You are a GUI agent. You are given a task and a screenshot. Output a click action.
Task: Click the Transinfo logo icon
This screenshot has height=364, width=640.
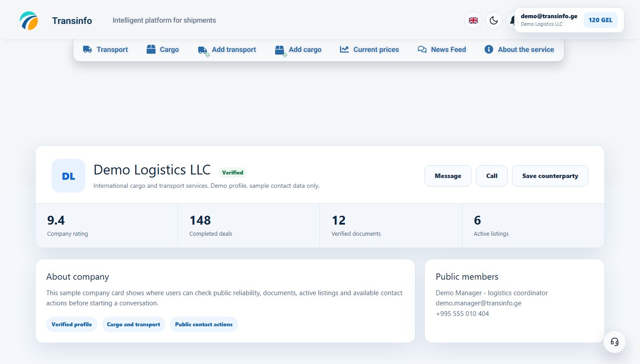pos(29,20)
